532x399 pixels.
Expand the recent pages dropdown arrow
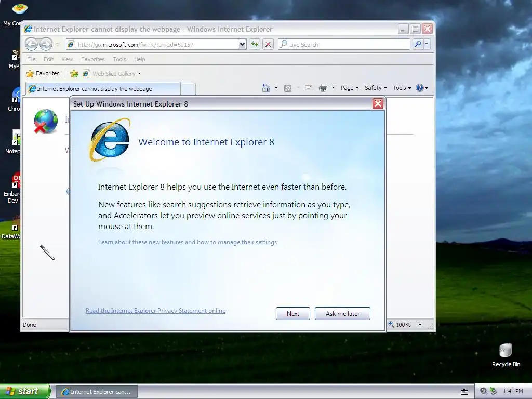pyautogui.click(x=57, y=45)
